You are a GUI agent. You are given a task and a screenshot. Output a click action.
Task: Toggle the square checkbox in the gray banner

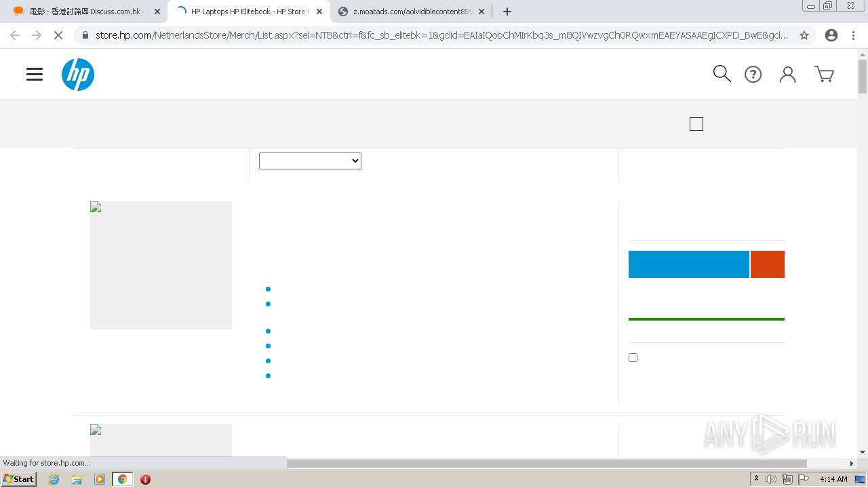click(696, 124)
